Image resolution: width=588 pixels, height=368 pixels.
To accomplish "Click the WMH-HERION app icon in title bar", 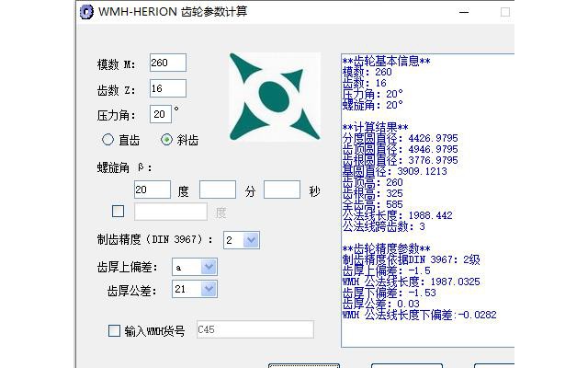I will pos(86,12).
